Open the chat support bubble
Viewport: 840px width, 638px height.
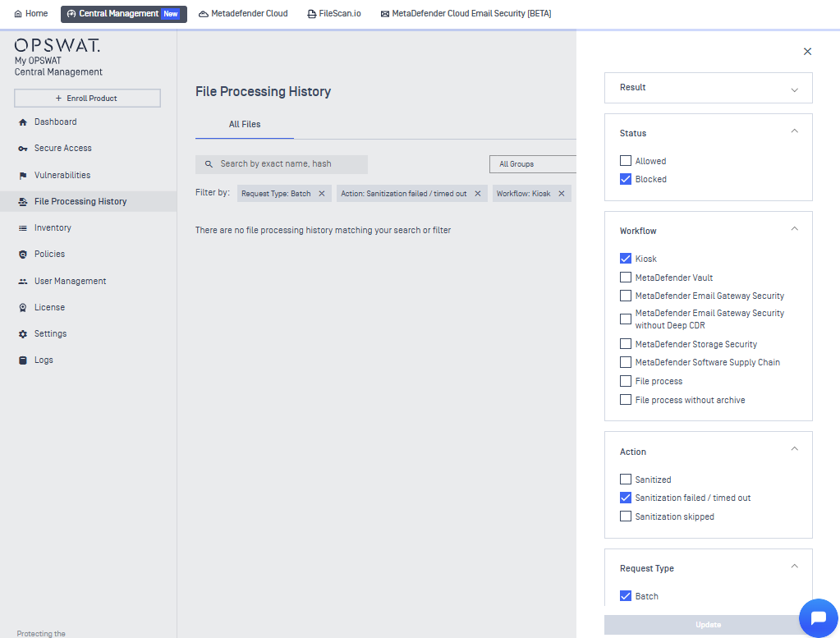[818, 617]
